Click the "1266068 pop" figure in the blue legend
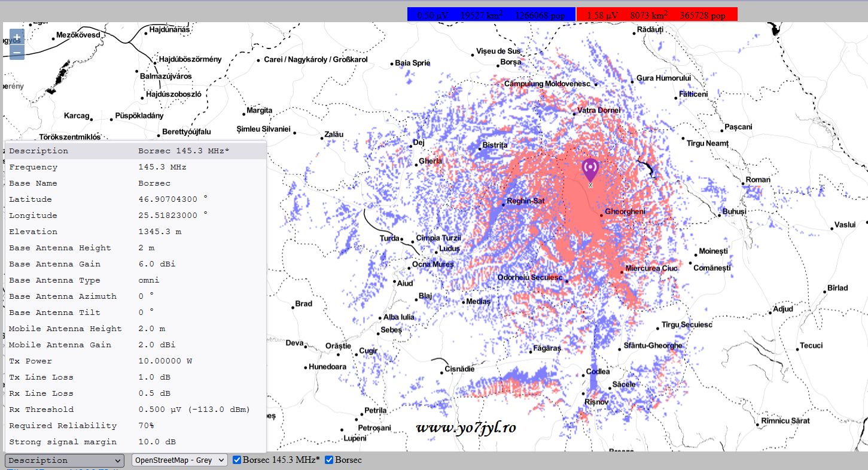This screenshot has width=868, height=470. (540, 16)
